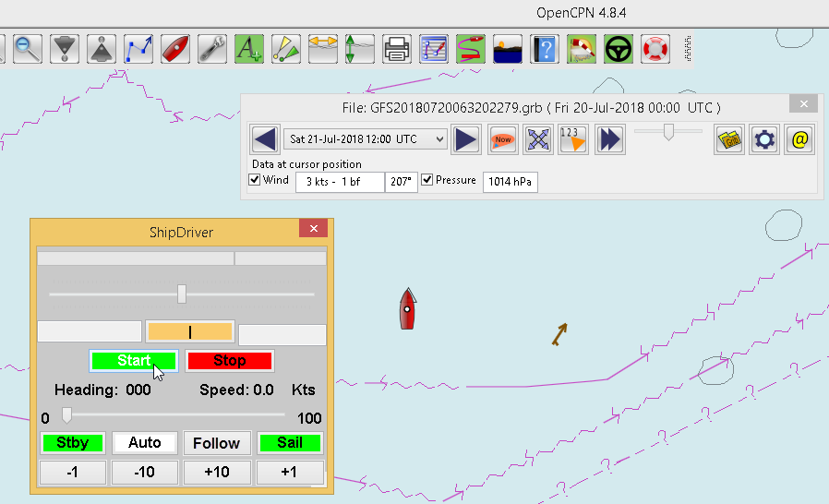Go to next GRIB forecast record

pyautogui.click(x=467, y=139)
